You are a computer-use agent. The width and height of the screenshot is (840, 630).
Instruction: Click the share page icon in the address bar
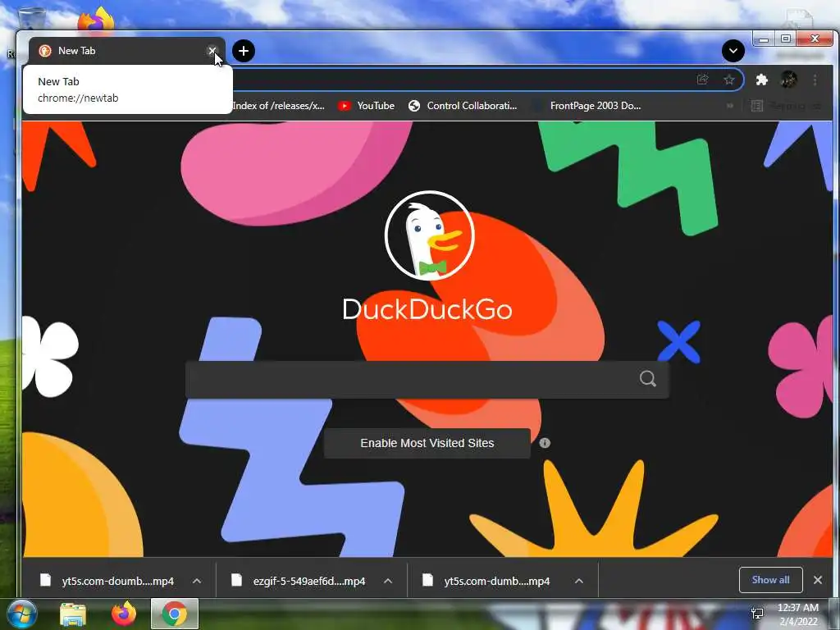[702, 80]
